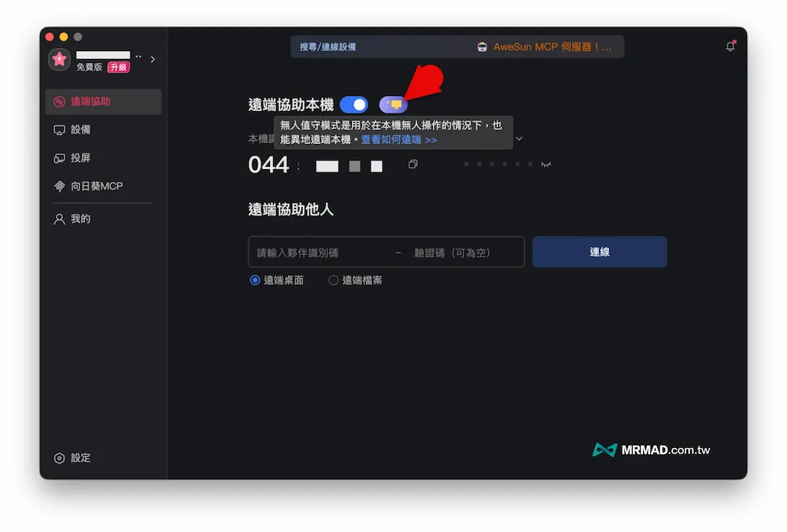This screenshot has width=787, height=532.
Task: Copy the local identification code
Action: [412, 164]
